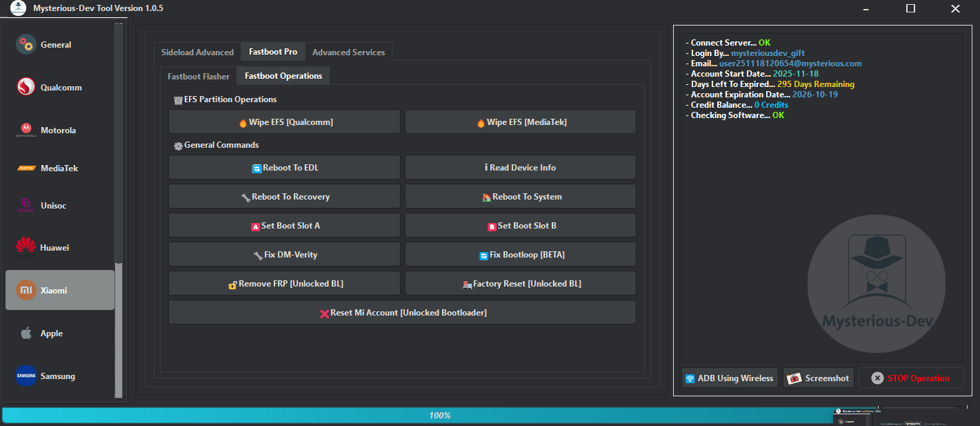Click Reset Mi Account [Unlocked Bootloader]
The image size is (980, 426).
pos(402,312)
